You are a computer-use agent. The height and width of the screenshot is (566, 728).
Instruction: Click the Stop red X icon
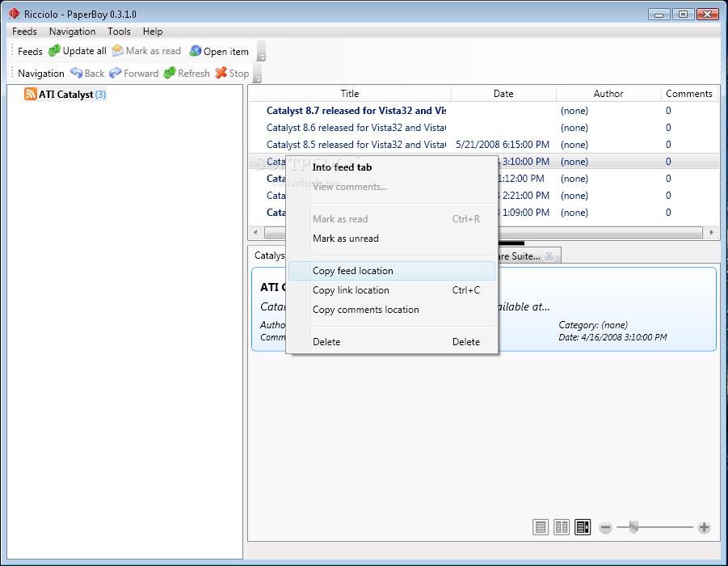(x=221, y=73)
